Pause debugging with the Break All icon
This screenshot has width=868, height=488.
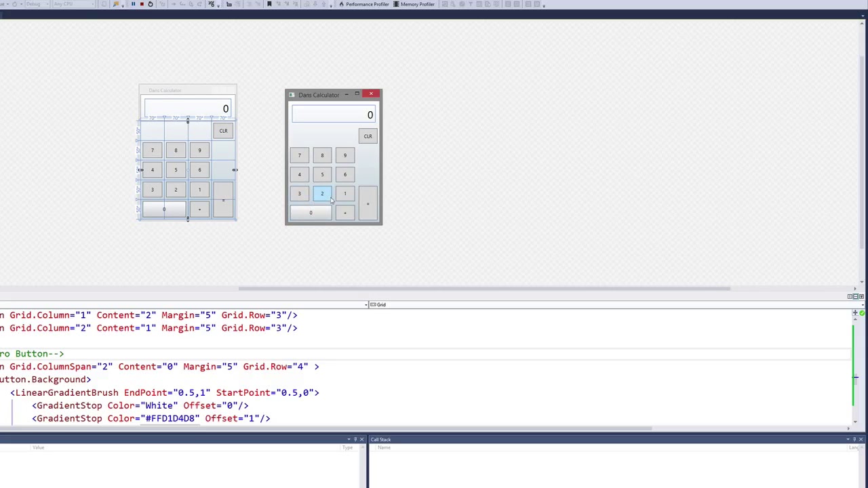tap(133, 4)
